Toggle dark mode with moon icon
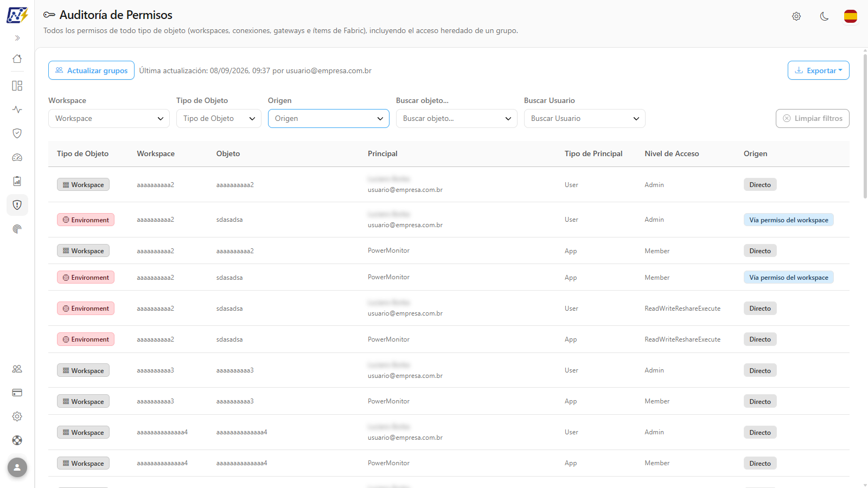This screenshot has height=488, width=868. [x=824, y=16]
